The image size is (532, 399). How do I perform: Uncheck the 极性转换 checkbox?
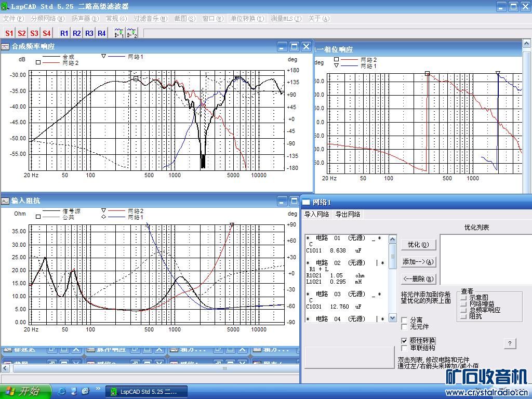405,340
